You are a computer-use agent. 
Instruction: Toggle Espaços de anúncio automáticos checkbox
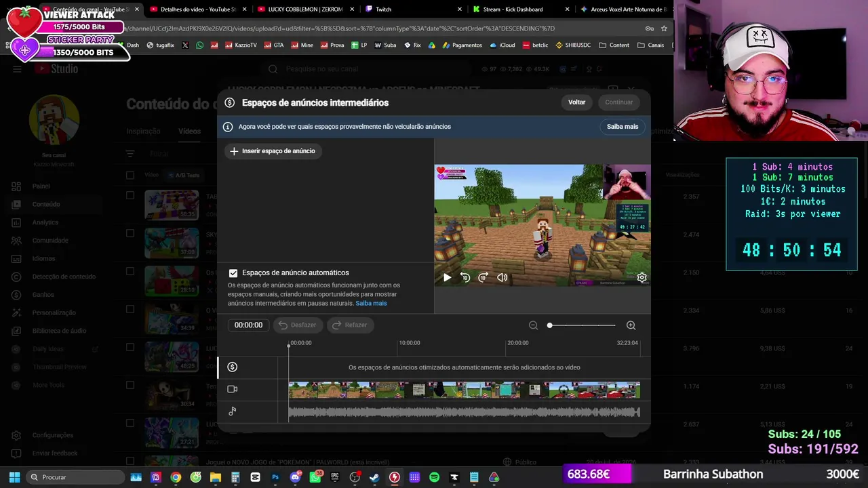[233, 273]
